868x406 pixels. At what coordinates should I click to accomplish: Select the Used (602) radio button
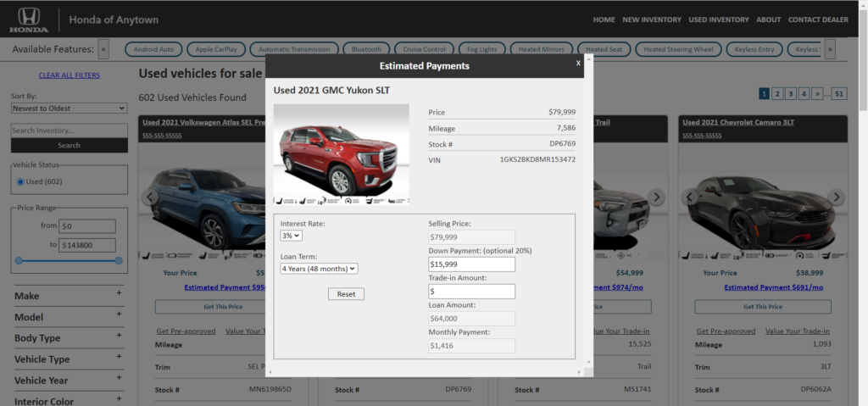20,181
